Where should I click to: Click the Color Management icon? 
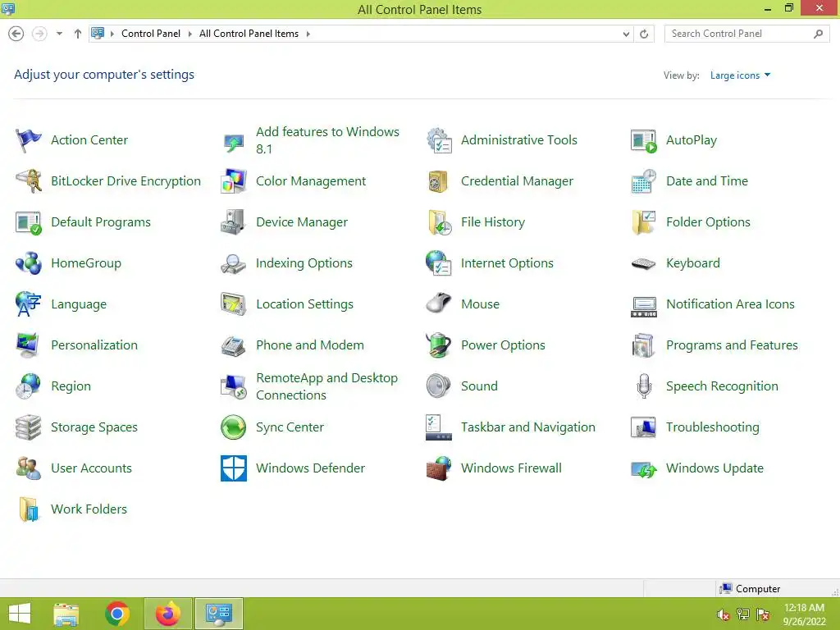[x=234, y=181]
